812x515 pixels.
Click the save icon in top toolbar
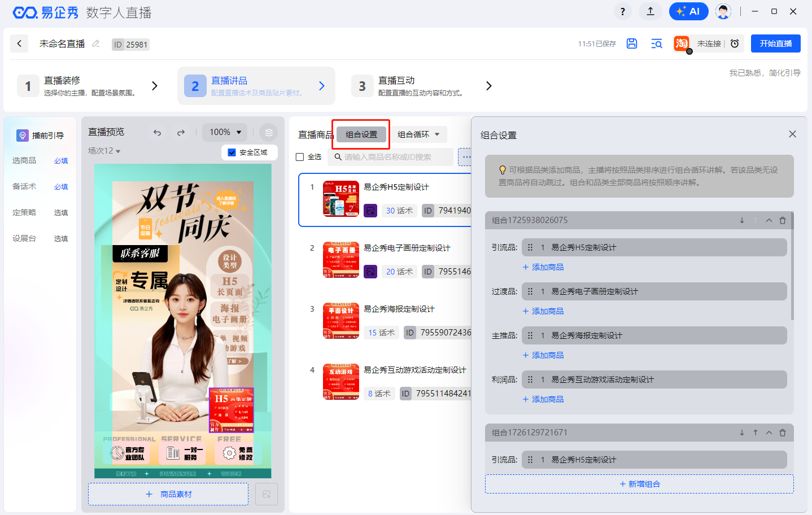632,43
